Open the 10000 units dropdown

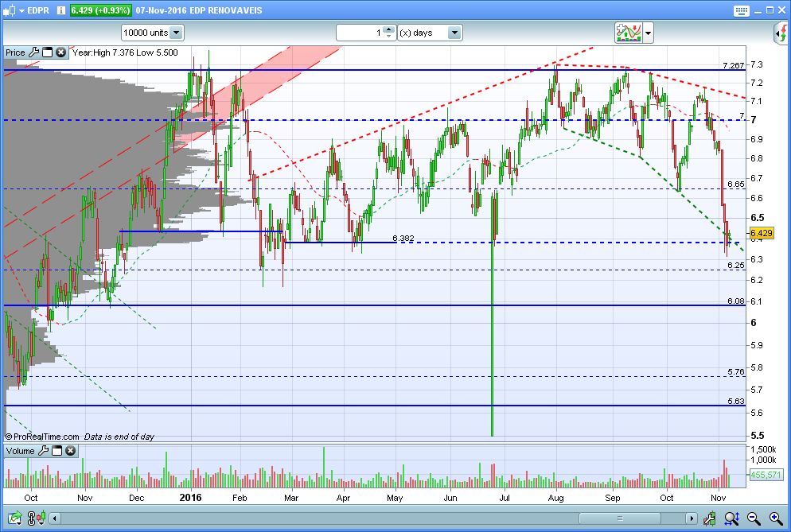152,33
